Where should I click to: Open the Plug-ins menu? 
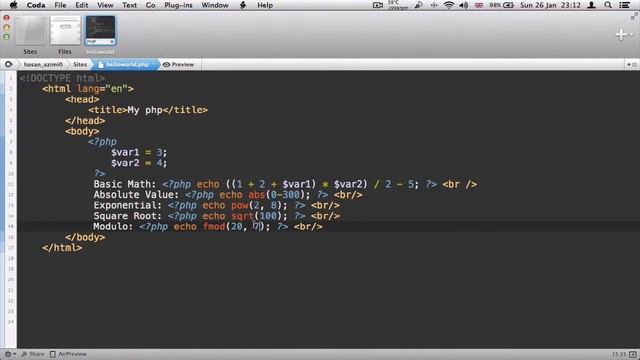pos(178,5)
